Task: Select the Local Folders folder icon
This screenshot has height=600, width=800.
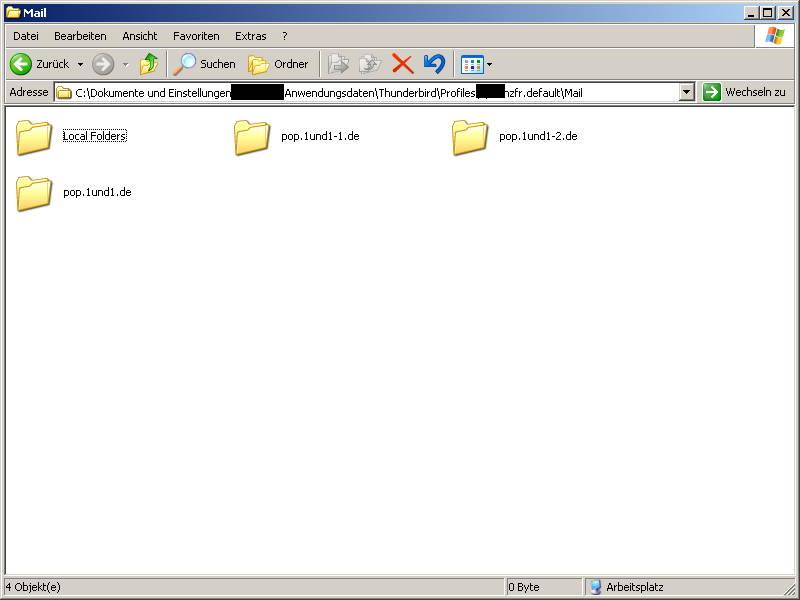Action: click(34, 137)
